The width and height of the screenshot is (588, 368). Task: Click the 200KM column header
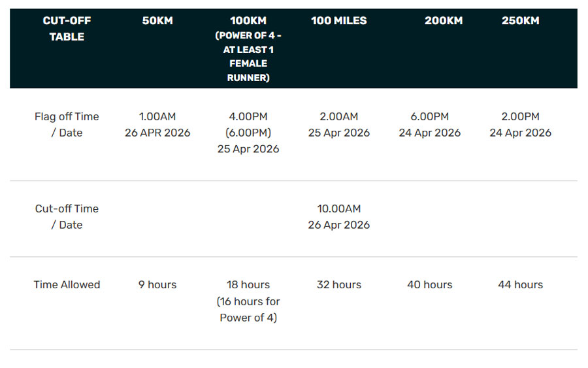pyautogui.click(x=443, y=21)
